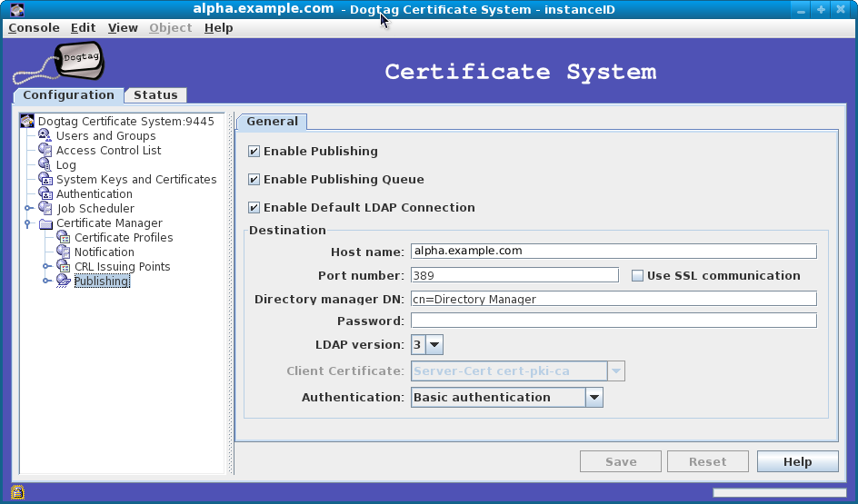The image size is (858, 504).
Task: Enable Use SSL communication checkbox
Action: point(637,275)
